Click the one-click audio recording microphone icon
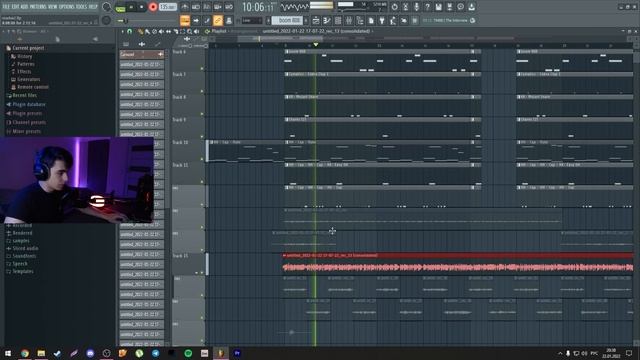The width and height of the screenshot is (640, 360). coord(416,7)
